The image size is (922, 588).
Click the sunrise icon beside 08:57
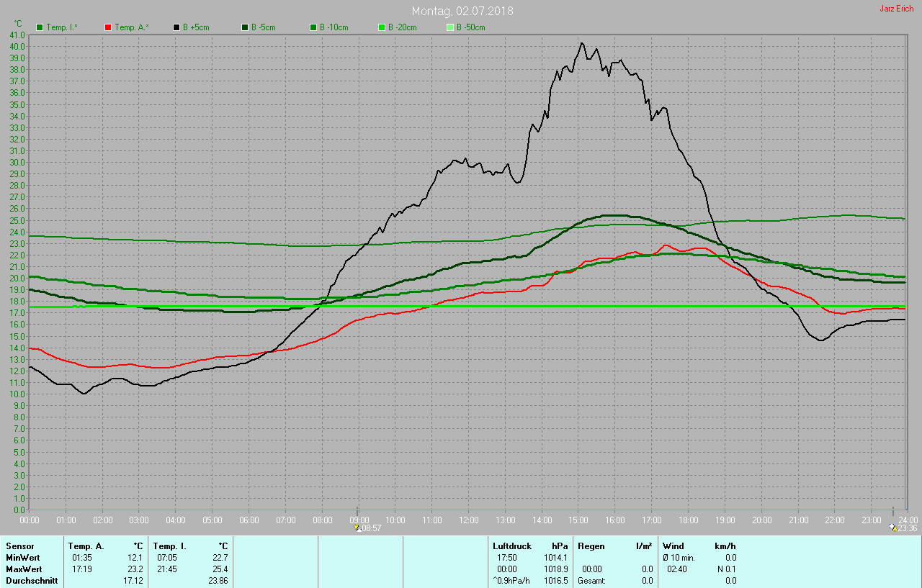tap(356, 528)
